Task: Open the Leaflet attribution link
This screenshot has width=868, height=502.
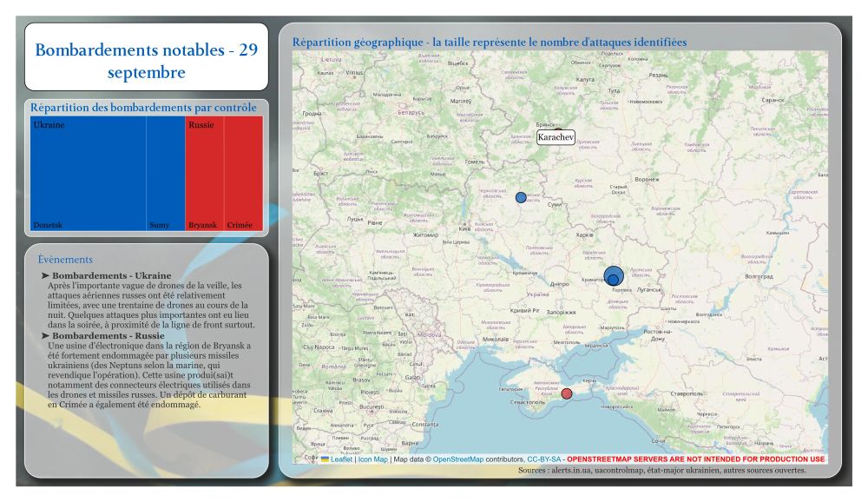Action: (341, 459)
